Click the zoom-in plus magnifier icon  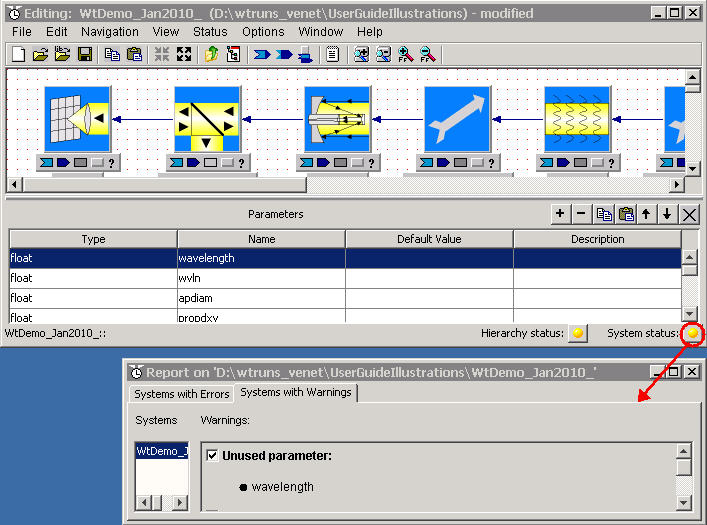[x=361, y=55]
